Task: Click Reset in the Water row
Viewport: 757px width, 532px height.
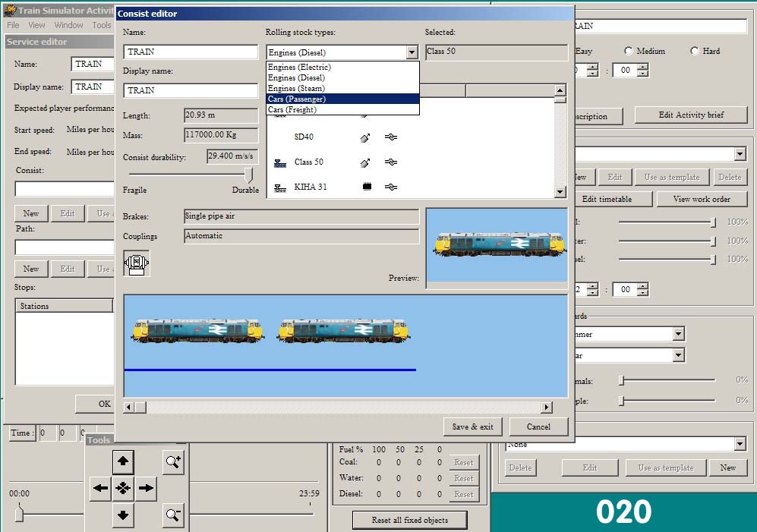Action: (464, 478)
